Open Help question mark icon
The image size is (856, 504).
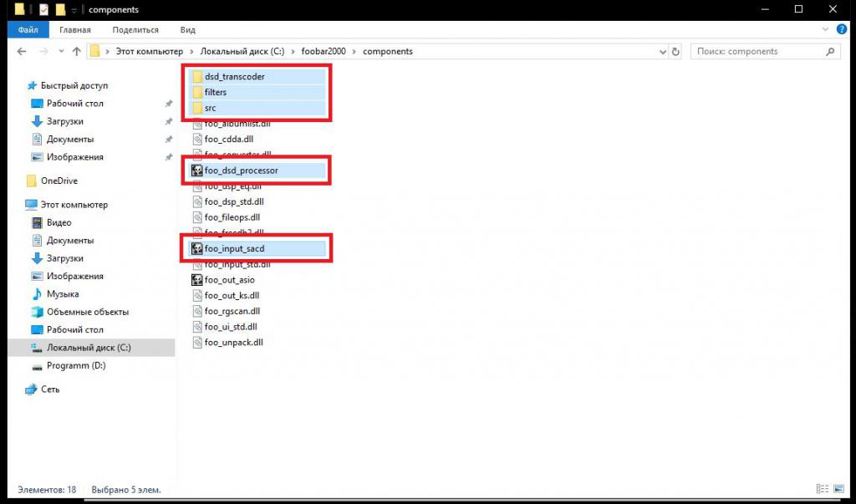coord(841,29)
